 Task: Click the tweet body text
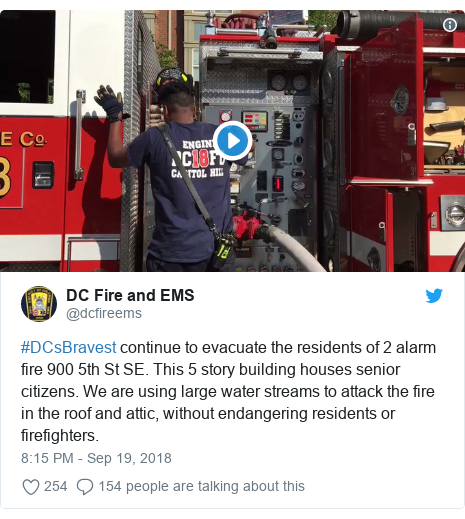click(x=228, y=391)
